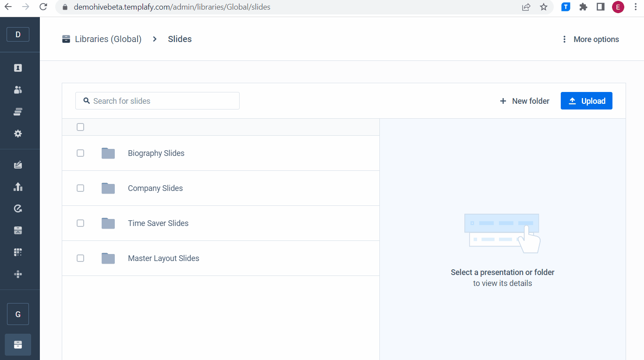Click the share page icon in address bar
The image size is (644, 360).
click(526, 7)
